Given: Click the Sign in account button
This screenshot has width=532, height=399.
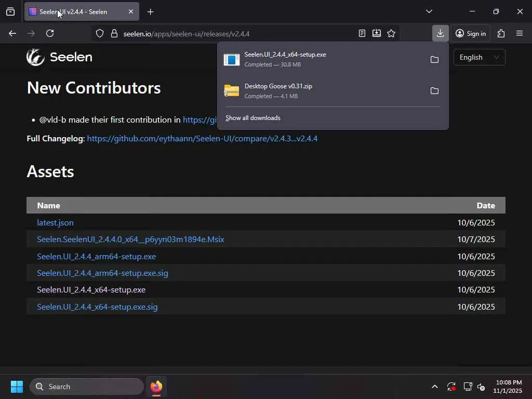Looking at the screenshot, I should [x=471, y=33].
